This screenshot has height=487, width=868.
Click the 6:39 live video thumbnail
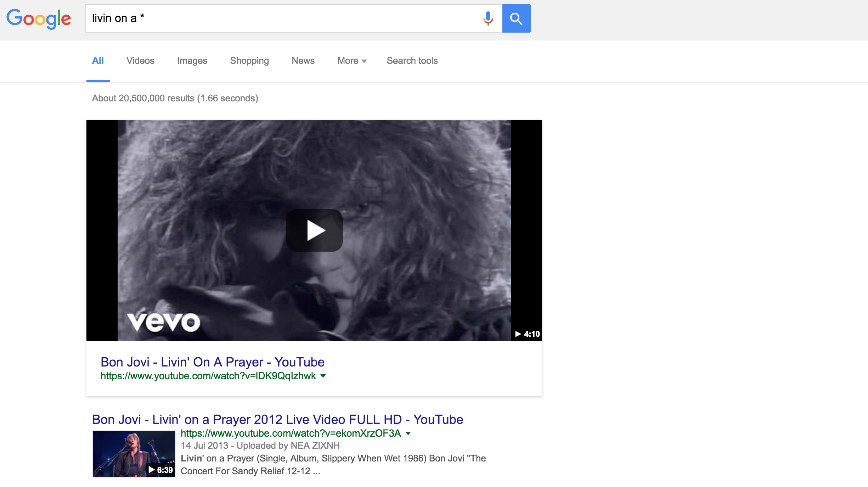click(x=134, y=454)
